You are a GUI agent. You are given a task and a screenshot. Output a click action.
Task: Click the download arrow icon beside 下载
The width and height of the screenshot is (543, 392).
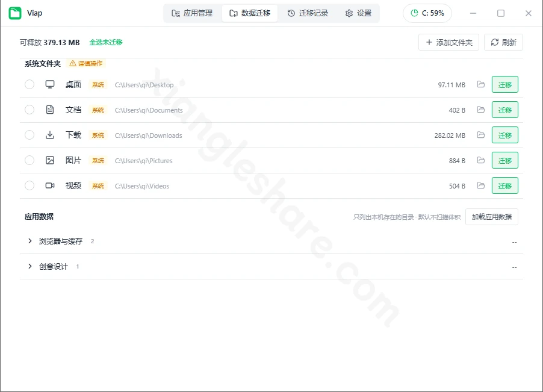click(50, 135)
